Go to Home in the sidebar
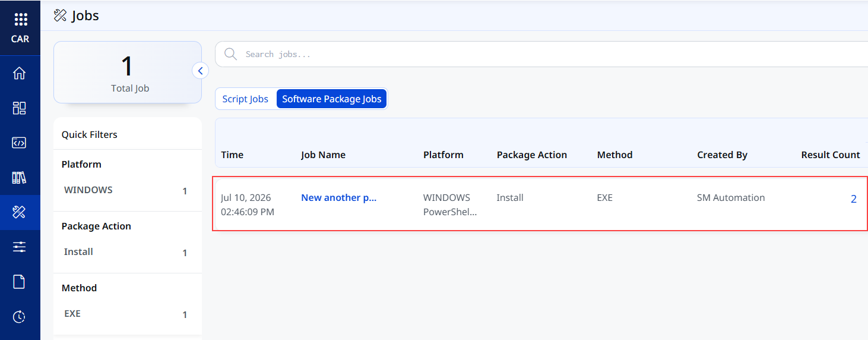 20,74
